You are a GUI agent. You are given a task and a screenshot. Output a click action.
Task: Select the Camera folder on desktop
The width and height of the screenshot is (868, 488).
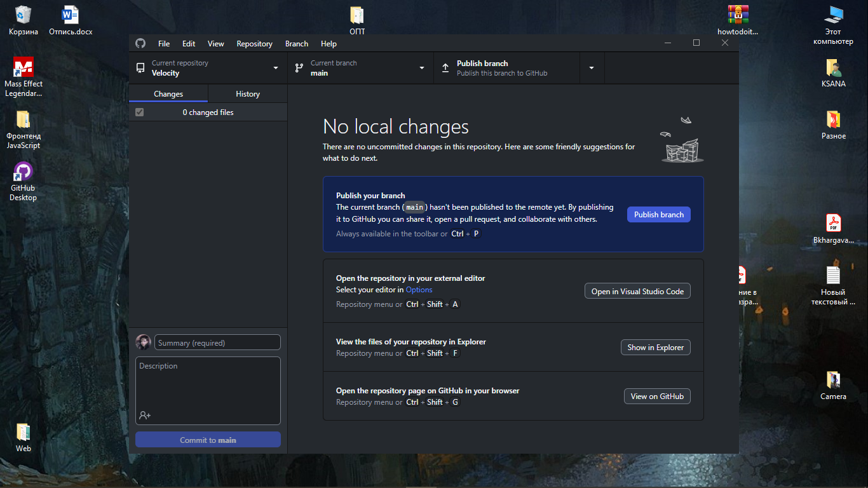(x=833, y=385)
